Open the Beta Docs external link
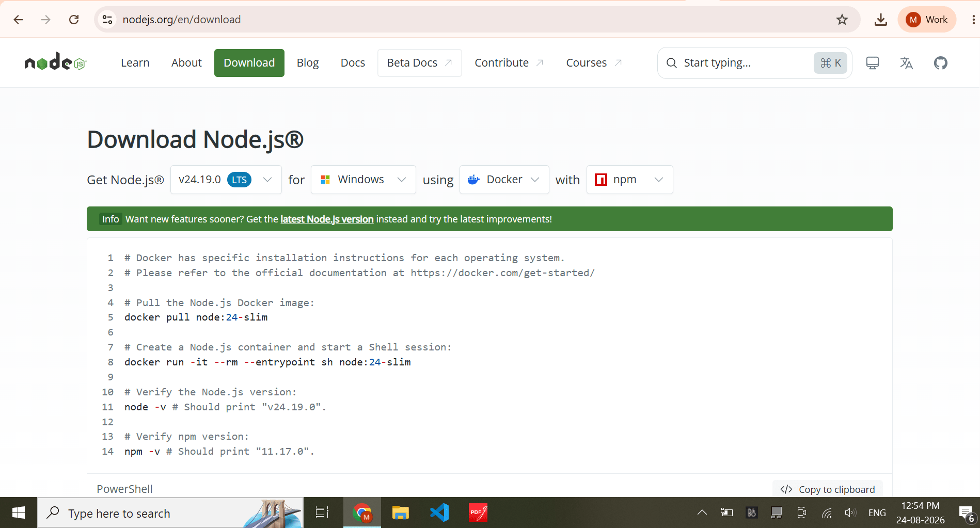This screenshot has width=980, height=528. pyautogui.click(x=420, y=63)
